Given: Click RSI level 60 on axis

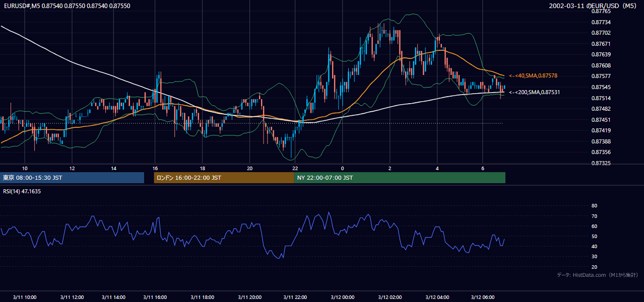Looking at the screenshot, I should pos(594,226).
